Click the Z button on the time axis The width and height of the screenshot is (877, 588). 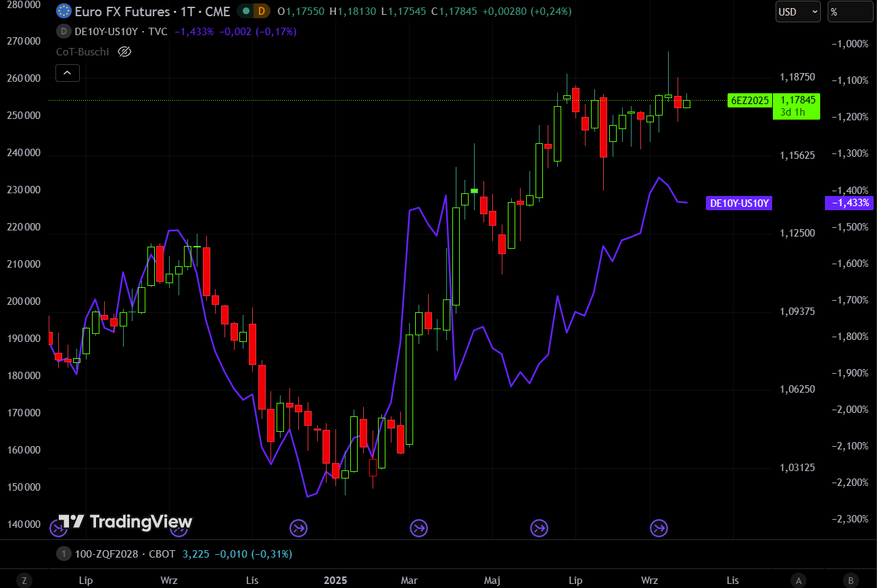coord(24,580)
